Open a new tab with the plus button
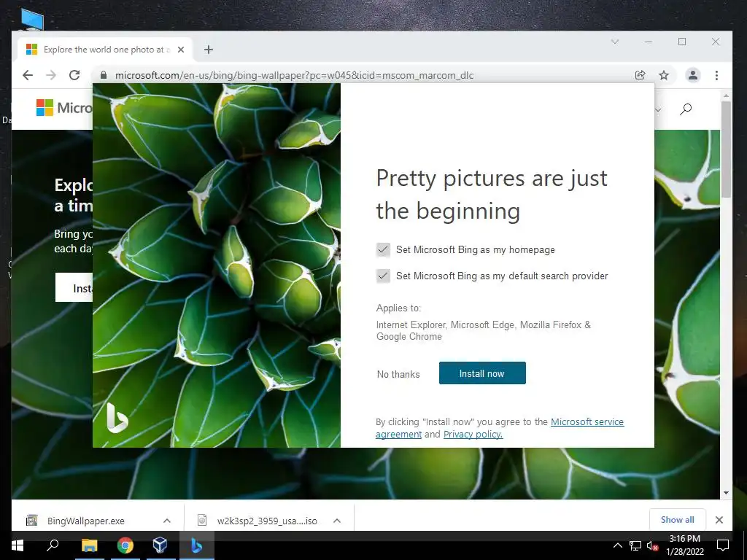Screen dimensions: 747x560 (x=208, y=50)
